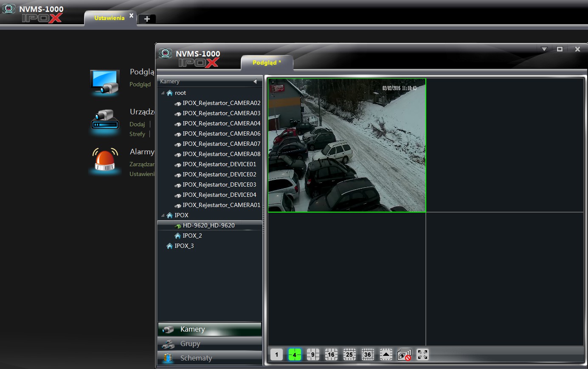Click the house icon beside IPOX_2
588x369 pixels.
point(178,236)
